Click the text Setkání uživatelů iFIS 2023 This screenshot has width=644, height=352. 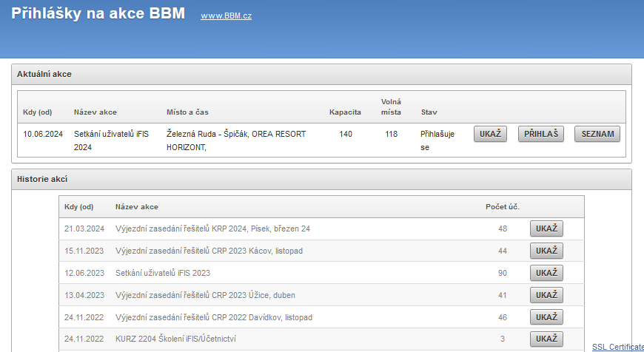pyautogui.click(x=163, y=273)
